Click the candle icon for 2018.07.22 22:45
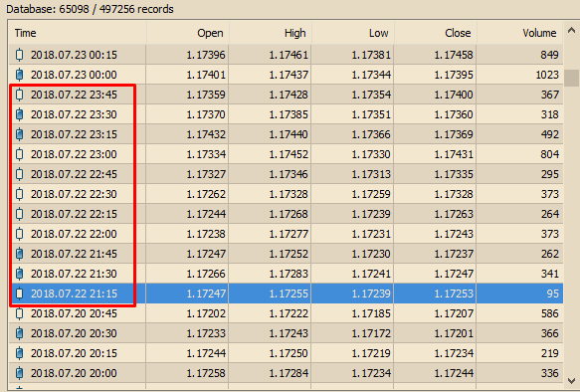Screen dimensions: 580x392 [x=20, y=174]
